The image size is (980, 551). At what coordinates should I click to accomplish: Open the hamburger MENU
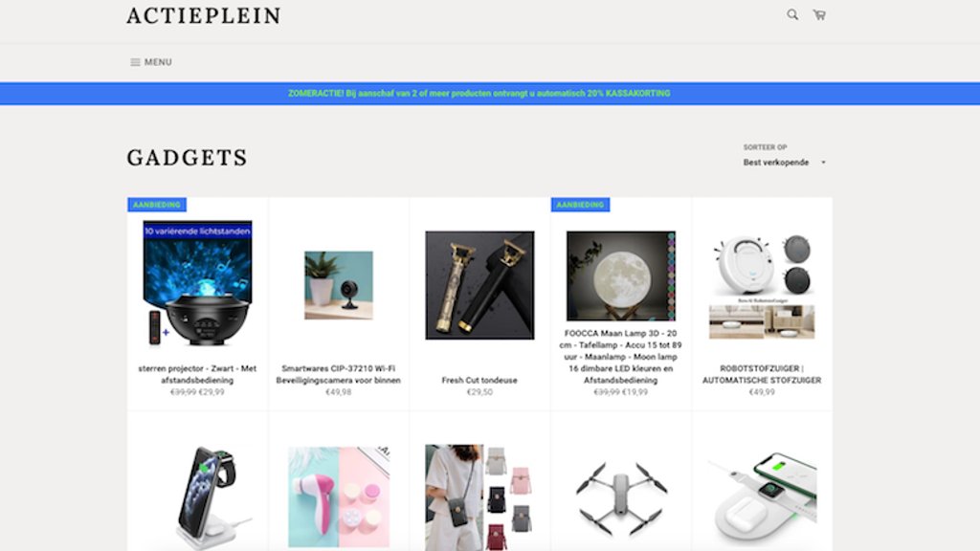[150, 62]
